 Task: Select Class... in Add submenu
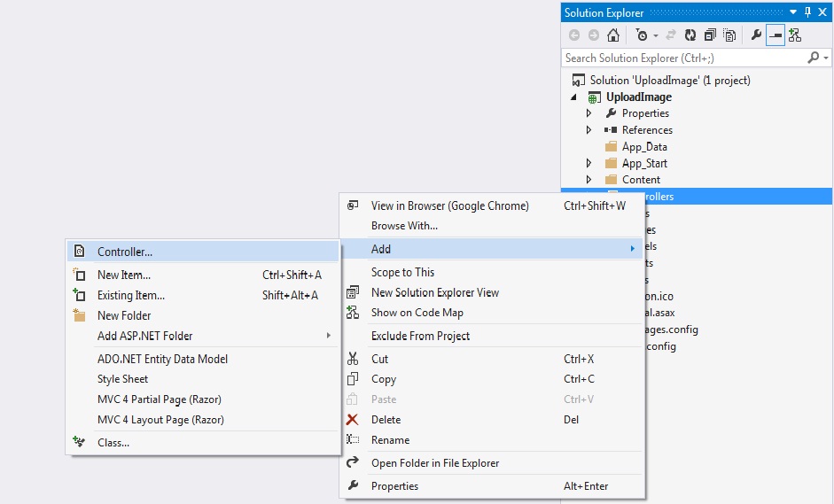click(203, 442)
